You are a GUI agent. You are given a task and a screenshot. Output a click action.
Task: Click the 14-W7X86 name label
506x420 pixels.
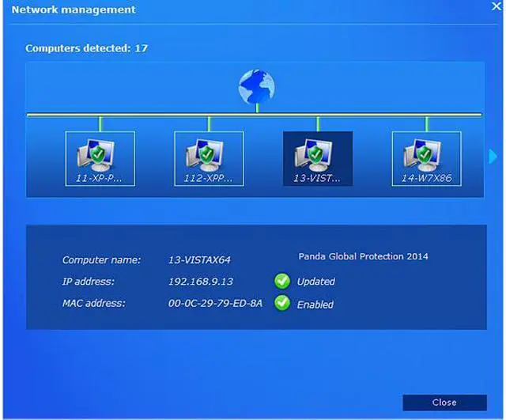[427, 179]
